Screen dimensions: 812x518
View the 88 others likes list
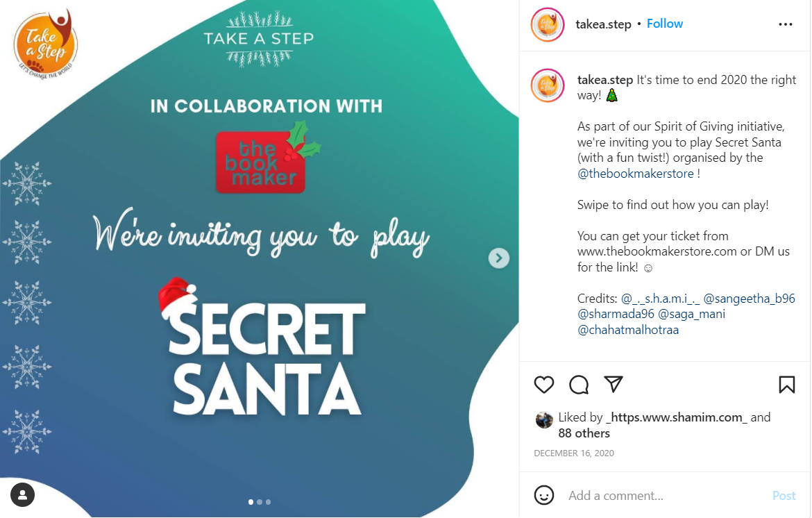[584, 433]
